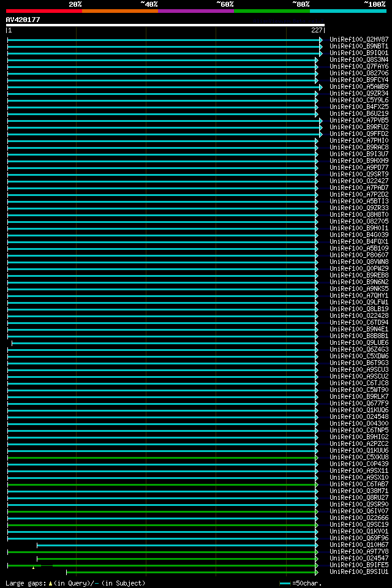The height and width of the screenshot is (588, 392).
Task: Select the UniRef100_Q9SRT9 label
Action: coord(359,175)
